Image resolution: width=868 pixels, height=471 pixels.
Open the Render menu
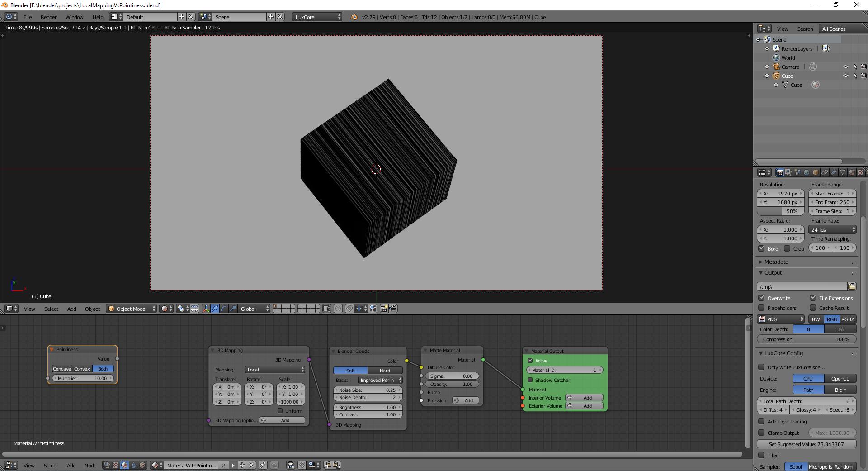[x=48, y=17]
